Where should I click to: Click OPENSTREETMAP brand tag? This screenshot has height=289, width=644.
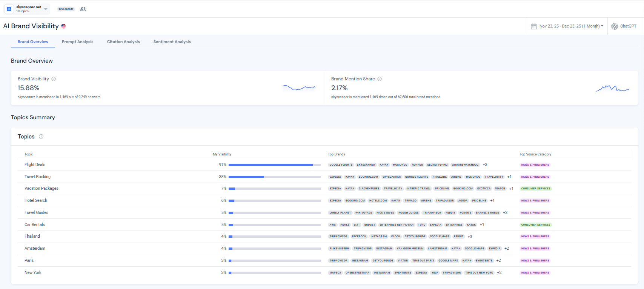click(x=357, y=273)
